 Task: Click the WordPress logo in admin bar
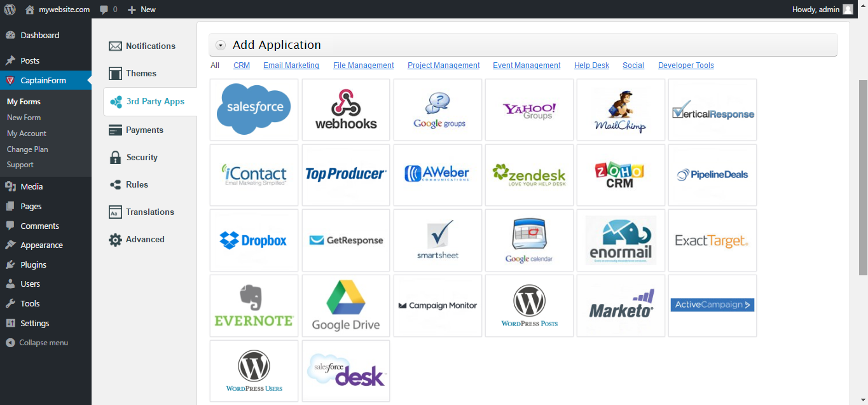10,9
